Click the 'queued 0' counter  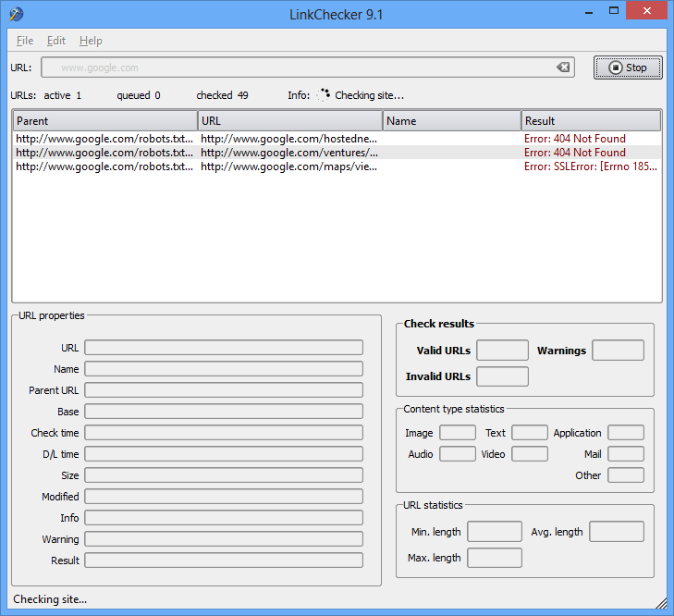coord(139,95)
